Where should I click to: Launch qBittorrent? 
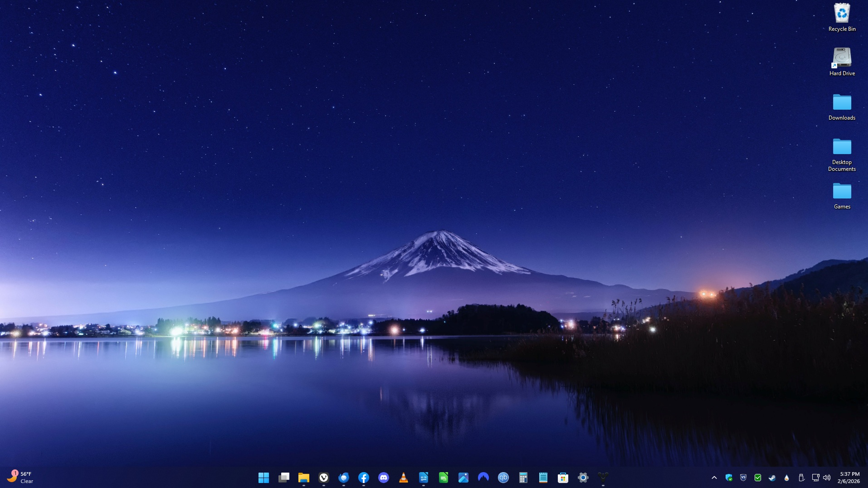tap(503, 477)
